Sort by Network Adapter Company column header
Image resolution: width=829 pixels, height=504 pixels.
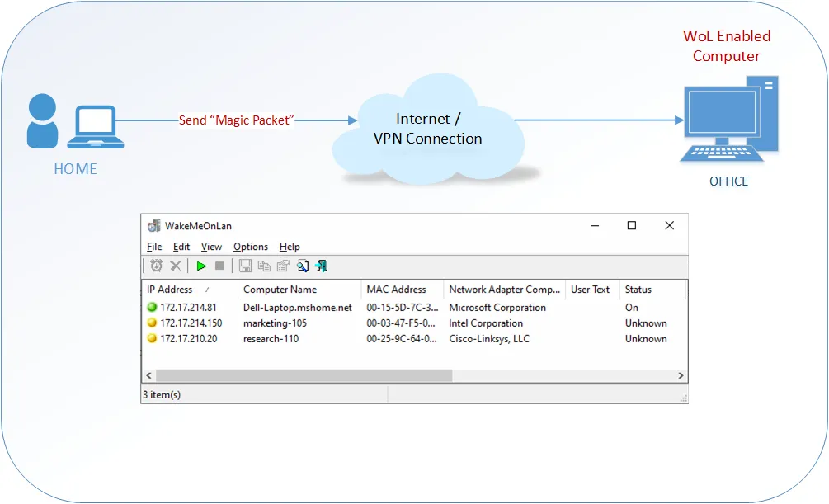[x=504, y=290]
